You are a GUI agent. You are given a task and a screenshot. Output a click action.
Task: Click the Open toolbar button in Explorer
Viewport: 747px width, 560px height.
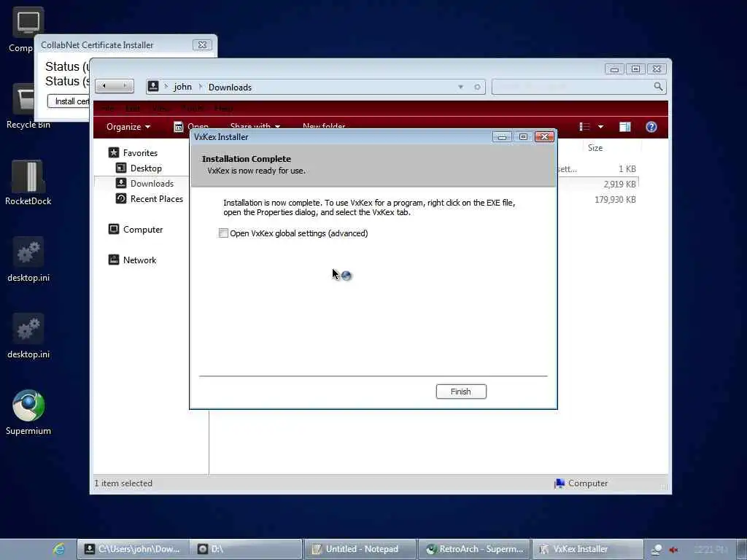click(190, 126)
